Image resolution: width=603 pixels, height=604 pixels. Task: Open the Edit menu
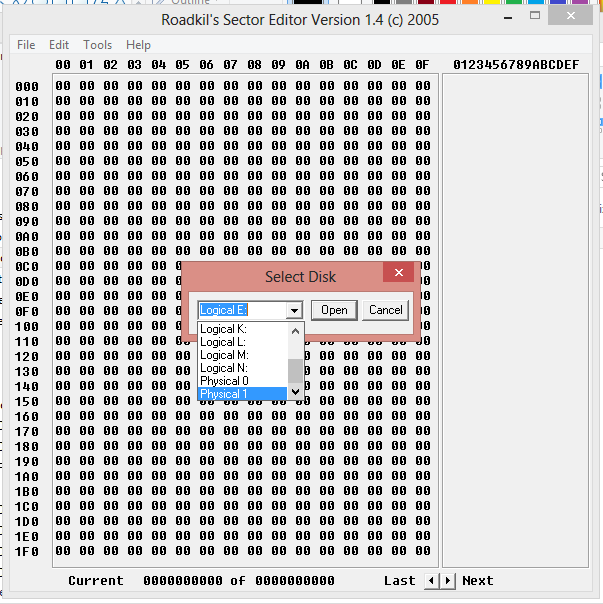59,45
